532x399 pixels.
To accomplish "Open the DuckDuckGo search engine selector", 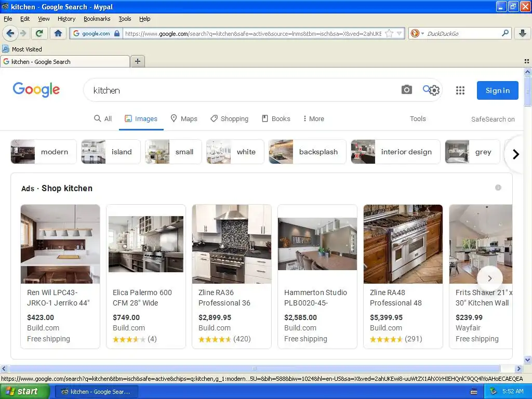I will [417, 33].
